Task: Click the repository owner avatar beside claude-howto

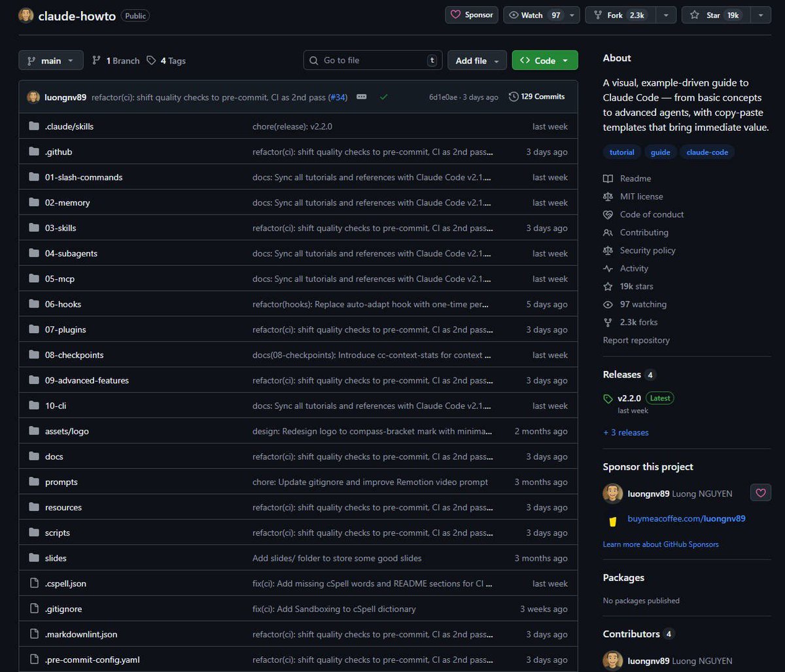Action: click(26, 15)
